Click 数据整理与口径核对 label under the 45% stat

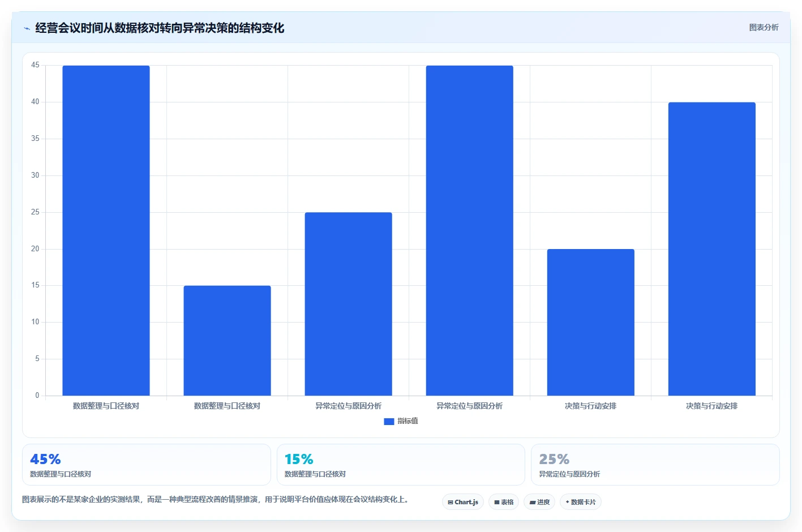point(61,474)
